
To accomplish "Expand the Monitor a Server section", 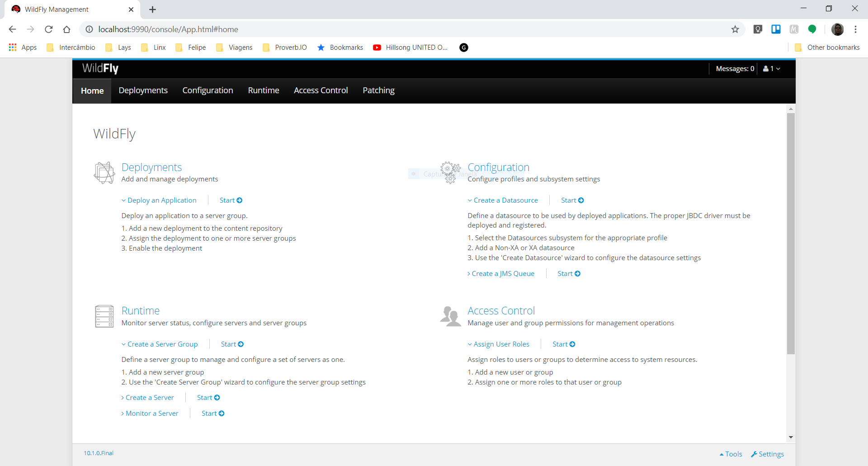I will pyautogui.click(x=150, y=414).
